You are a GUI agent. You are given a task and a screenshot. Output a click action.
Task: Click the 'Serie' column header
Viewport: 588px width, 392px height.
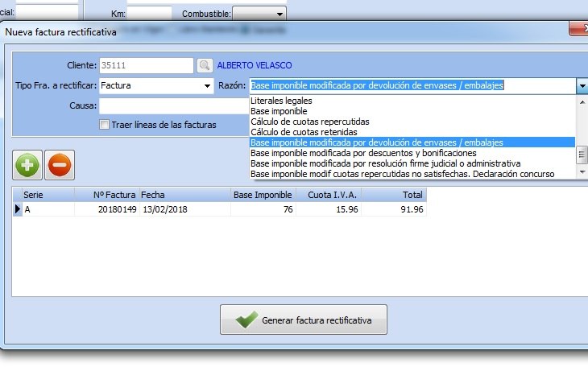click(x=48, y=195)
